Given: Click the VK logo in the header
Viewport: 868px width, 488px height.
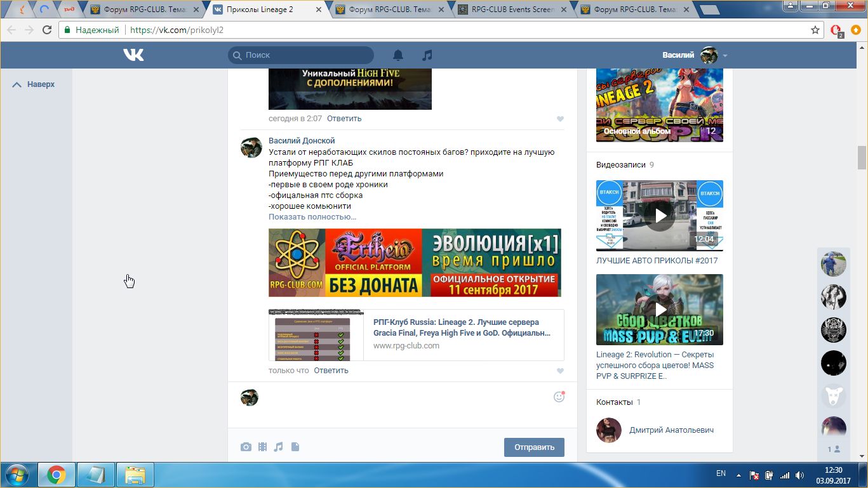Looking at the screenshot, I should pos(133,55).
